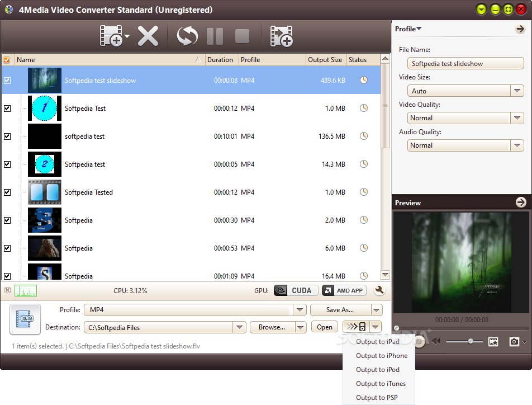Open the Add File dropdown arrow

pyautogui.click(x=127, y=36)
